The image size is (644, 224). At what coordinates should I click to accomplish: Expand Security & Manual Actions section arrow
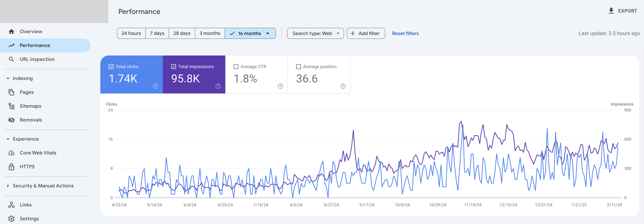[8, 186]
